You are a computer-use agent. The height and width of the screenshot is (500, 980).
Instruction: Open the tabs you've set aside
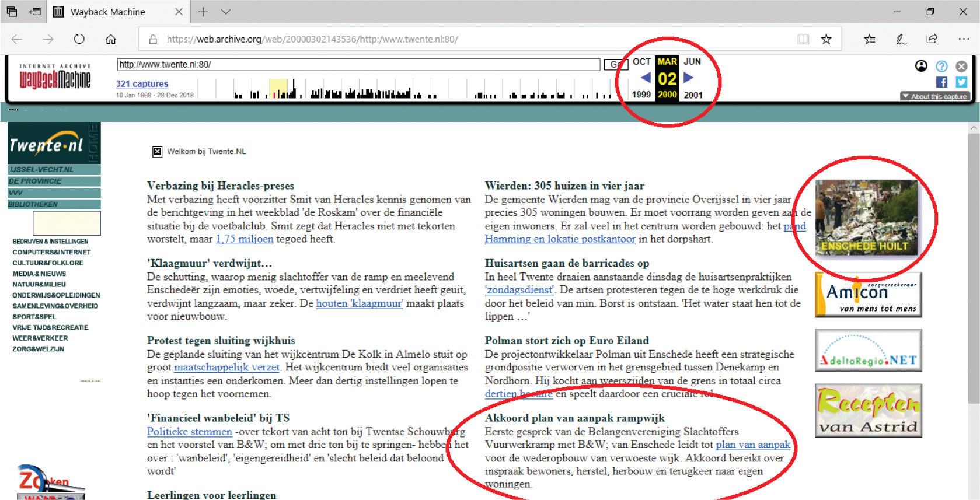pyautogui.click(x=12, y=12)
